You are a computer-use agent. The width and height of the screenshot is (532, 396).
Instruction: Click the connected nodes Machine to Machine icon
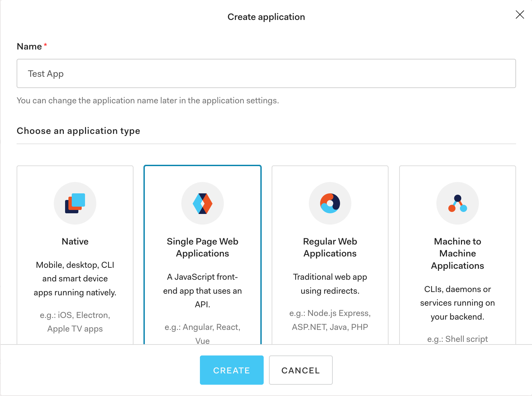(458, 203)
